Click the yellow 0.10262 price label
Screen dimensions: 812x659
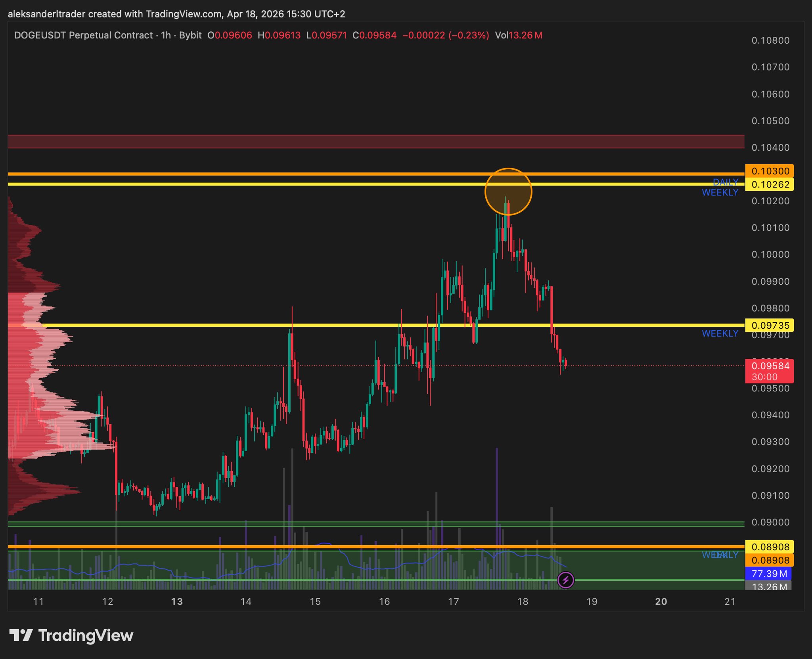[x=769, y=184]
